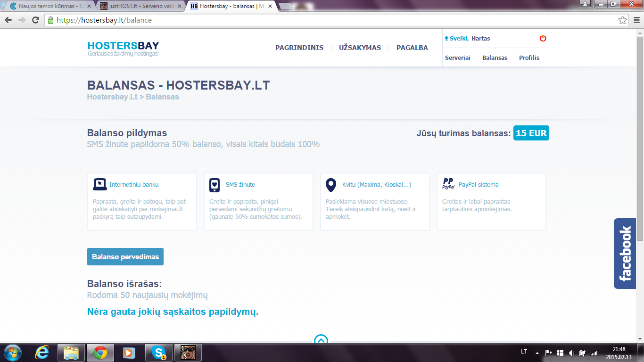Screen dimensions: 644x362
Task: Click the network signal tray icon
Action: tap(594, 353)
